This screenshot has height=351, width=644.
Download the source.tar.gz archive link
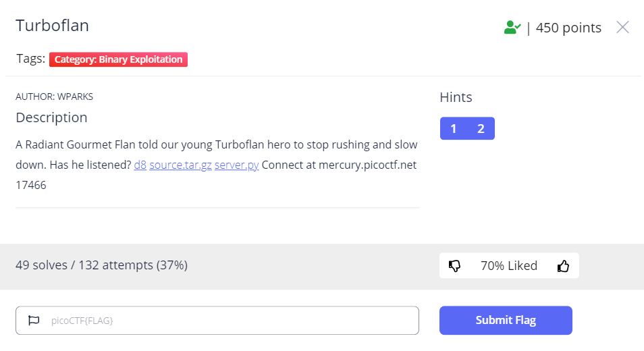tap(180, 165)
